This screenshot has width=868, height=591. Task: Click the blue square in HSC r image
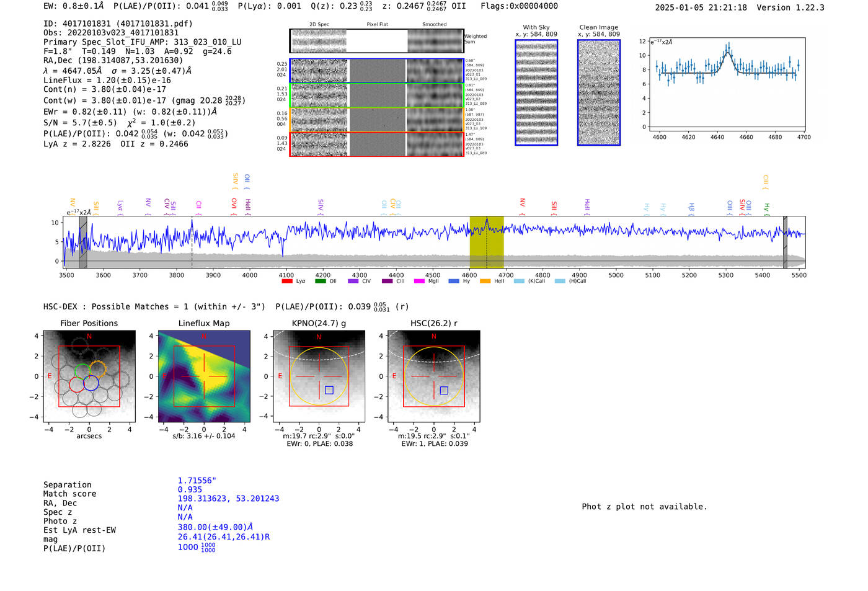coord(444,390)
